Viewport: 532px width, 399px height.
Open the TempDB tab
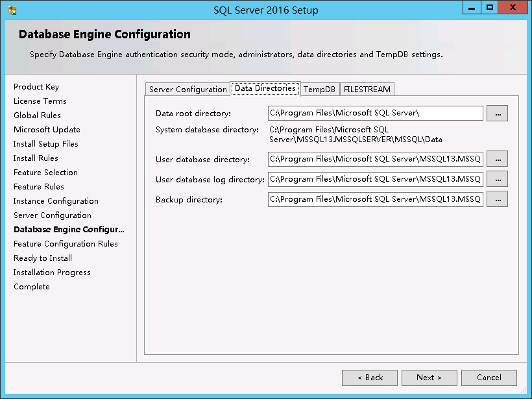pos(320,90)
